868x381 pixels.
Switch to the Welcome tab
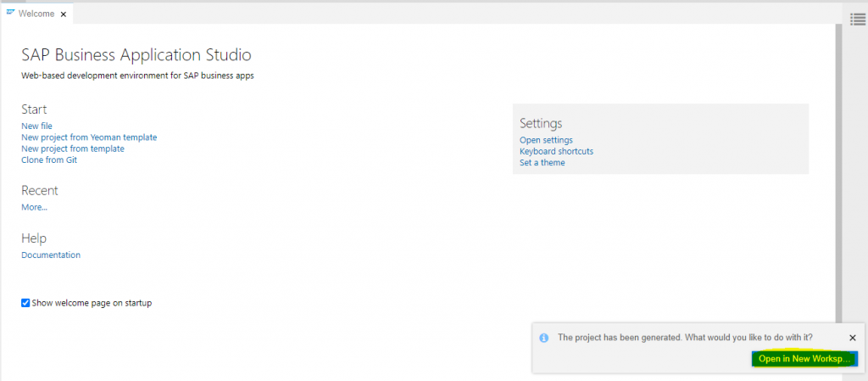[x=36, y=14]
